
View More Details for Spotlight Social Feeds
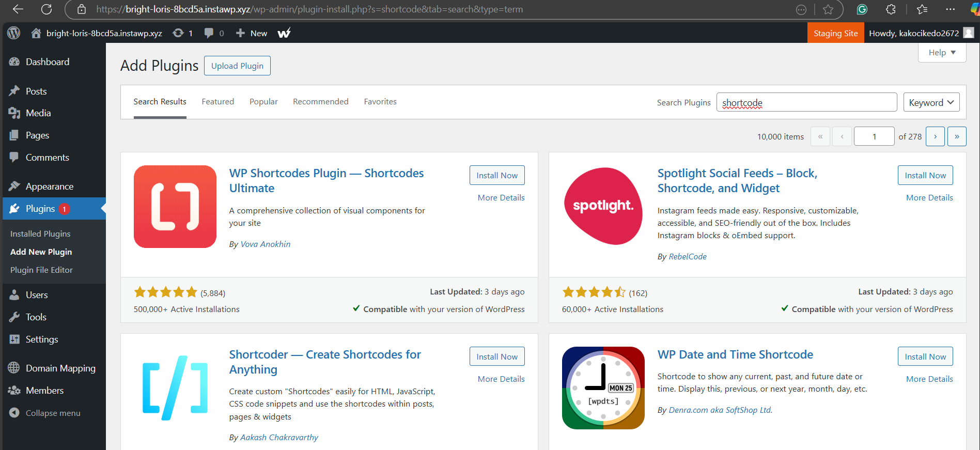(x=929, y=198)
